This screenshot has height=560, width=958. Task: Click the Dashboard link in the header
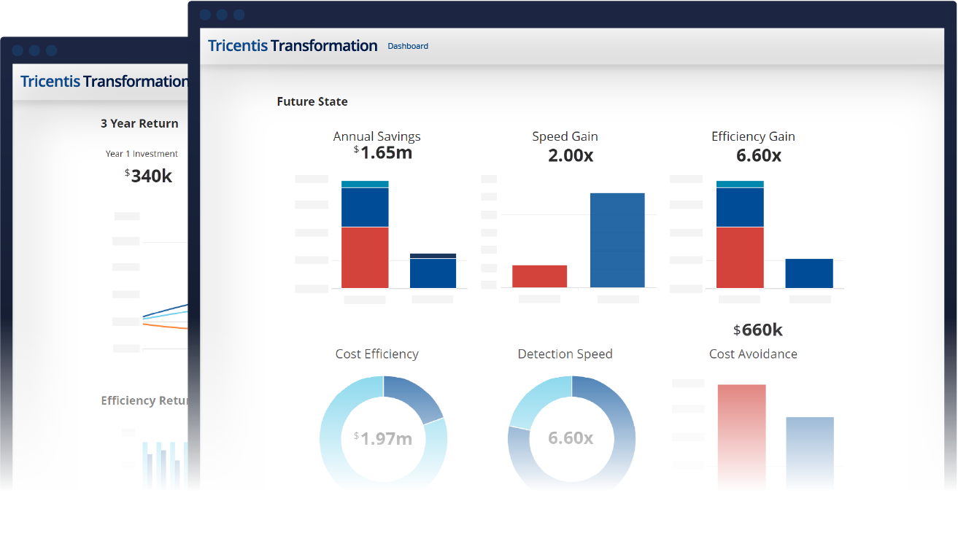tap(408, 46)
